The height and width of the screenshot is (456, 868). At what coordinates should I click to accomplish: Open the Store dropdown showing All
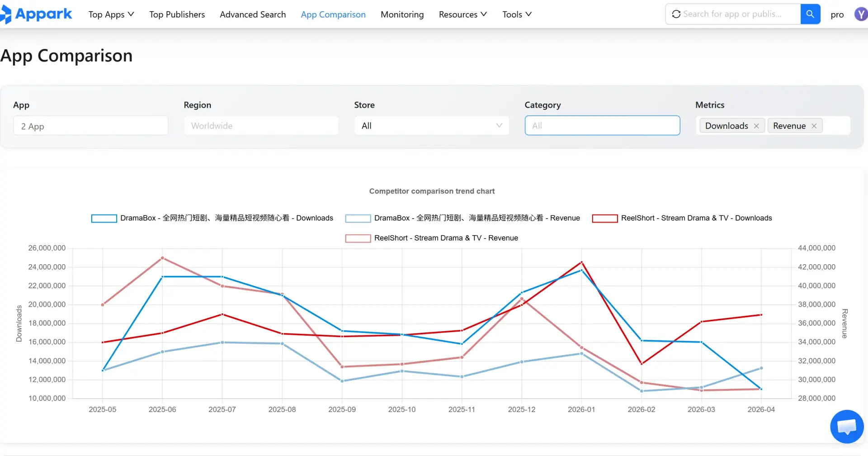(432, 126)
